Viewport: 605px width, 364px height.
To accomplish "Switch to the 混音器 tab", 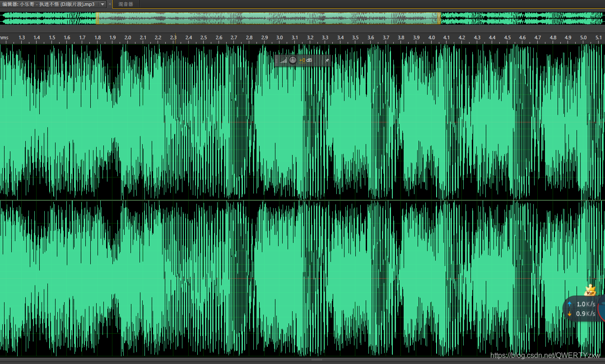I will pos(126,4).
